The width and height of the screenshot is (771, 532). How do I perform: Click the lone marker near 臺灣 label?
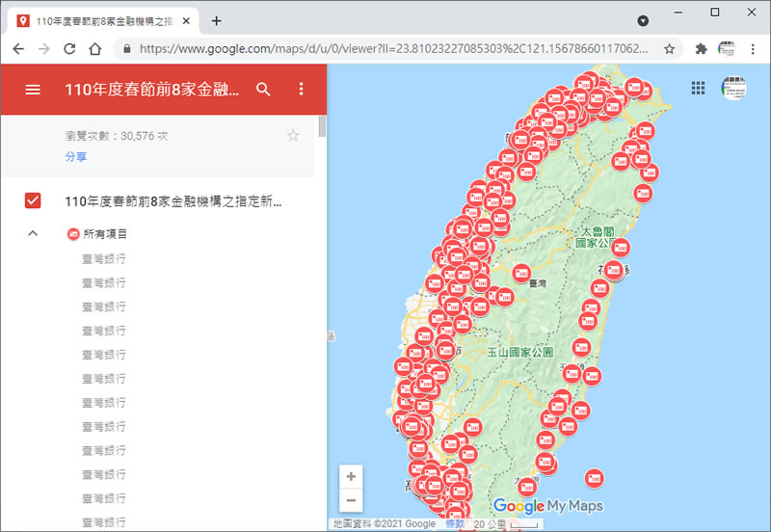[521, 273]
